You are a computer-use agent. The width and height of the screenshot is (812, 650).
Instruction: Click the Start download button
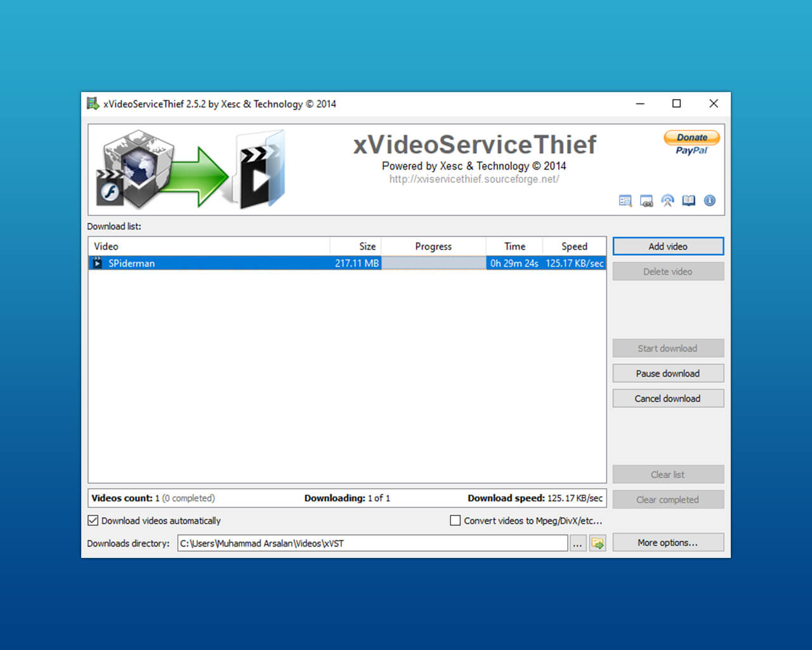click(668, 348)
